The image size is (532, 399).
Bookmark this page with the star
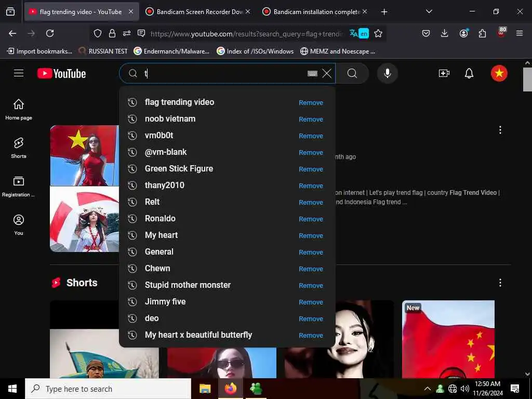point(378,33)
